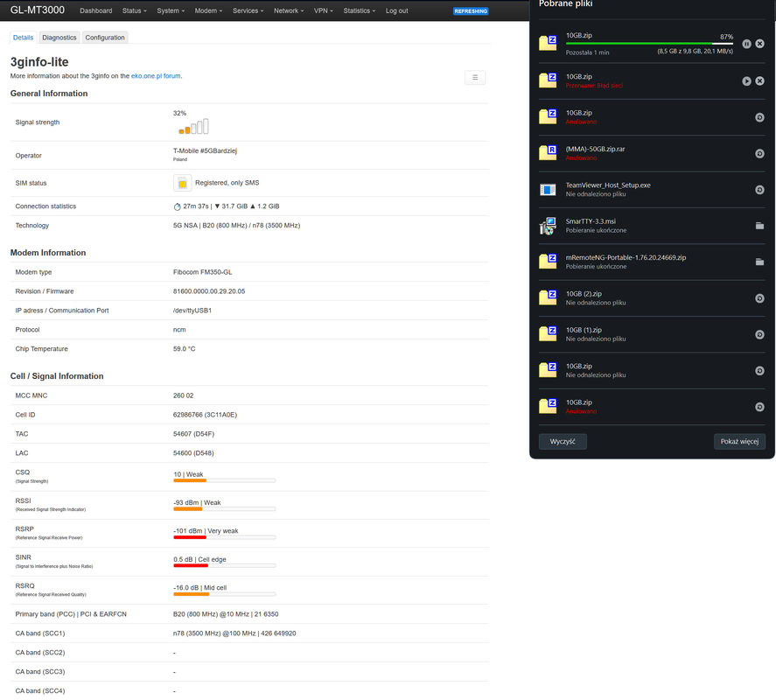Retry the 10GB (1).zip download
This screenshot has height=700, width=776.
coord(759,334)
